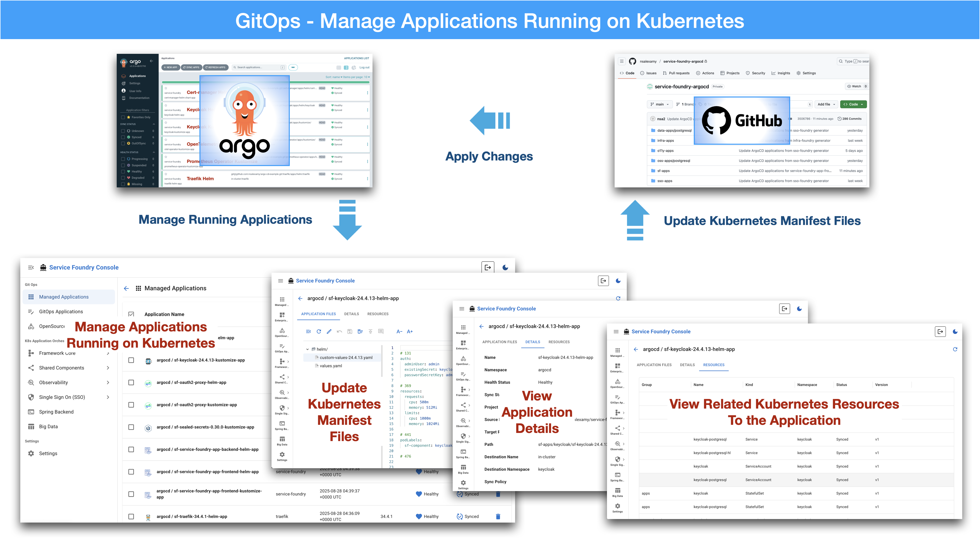This screenshot has height=550, width=980.
Task: Toggle dark mode moon in Managed Applications window
Action: tap(505, 268)
